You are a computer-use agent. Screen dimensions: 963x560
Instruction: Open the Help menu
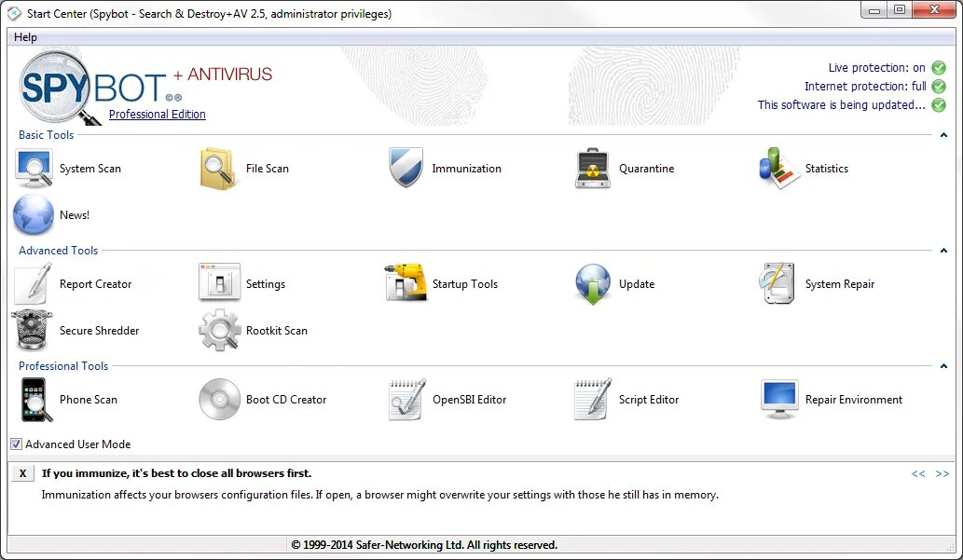pyautogui.click(x=25, y=37)
